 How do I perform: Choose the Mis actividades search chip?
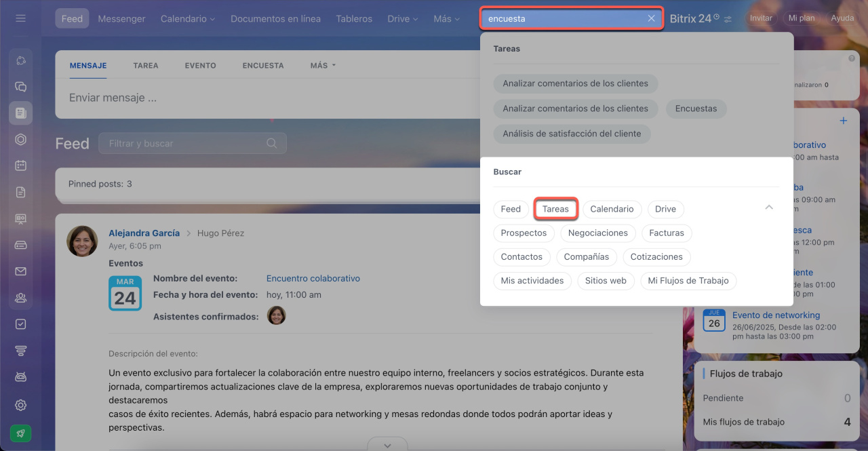coord(532,281)
